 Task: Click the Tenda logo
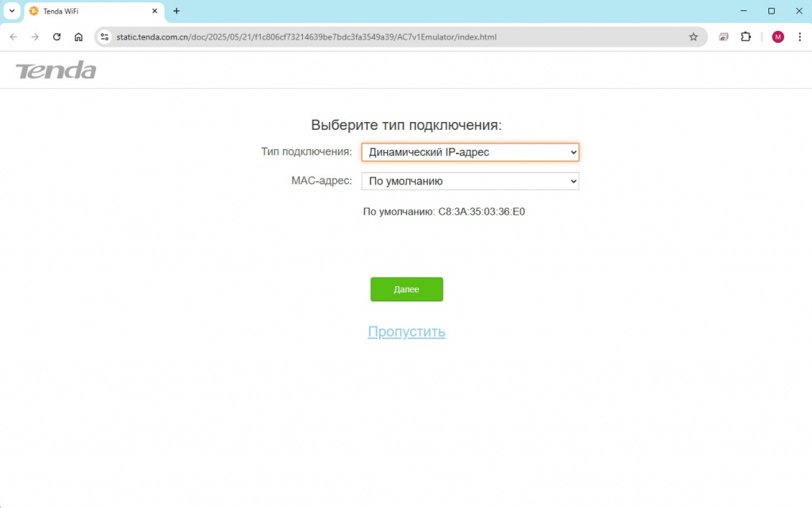[56, 70]
